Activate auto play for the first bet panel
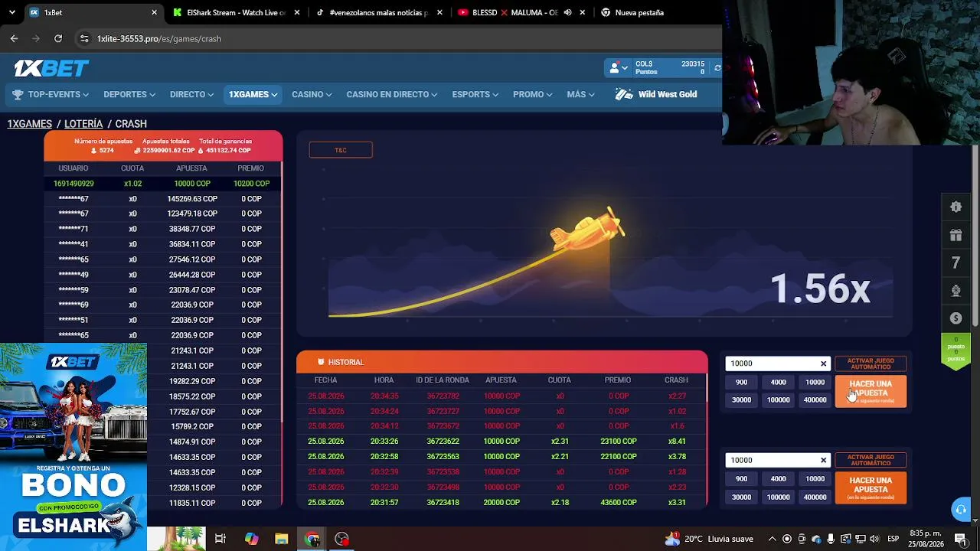980x551 pixels. [871, 364]
